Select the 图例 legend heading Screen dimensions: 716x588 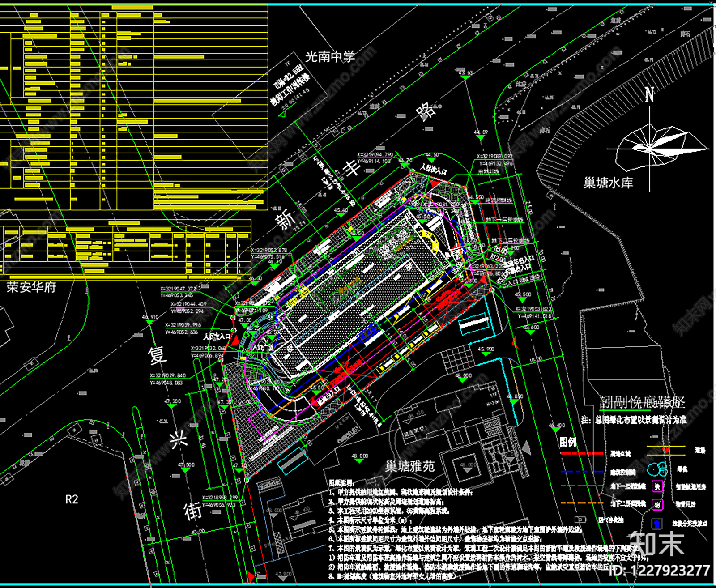pos(568,443)
